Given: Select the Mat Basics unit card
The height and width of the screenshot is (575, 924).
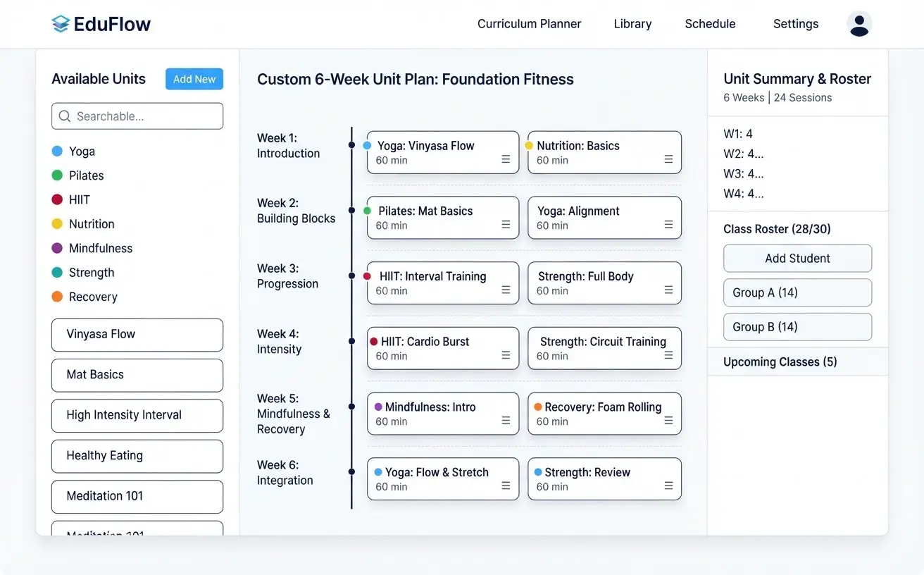Looking at the screenshot, I should coord(137,375).
